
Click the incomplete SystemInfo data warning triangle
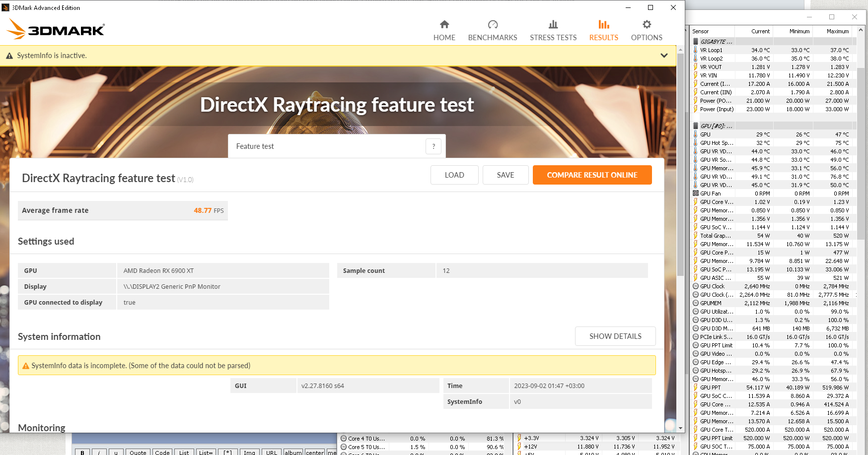point(26,366)
